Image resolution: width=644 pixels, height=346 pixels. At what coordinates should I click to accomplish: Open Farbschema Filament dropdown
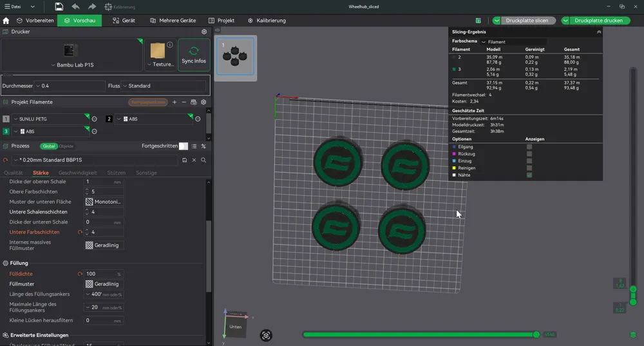(513, 41)
